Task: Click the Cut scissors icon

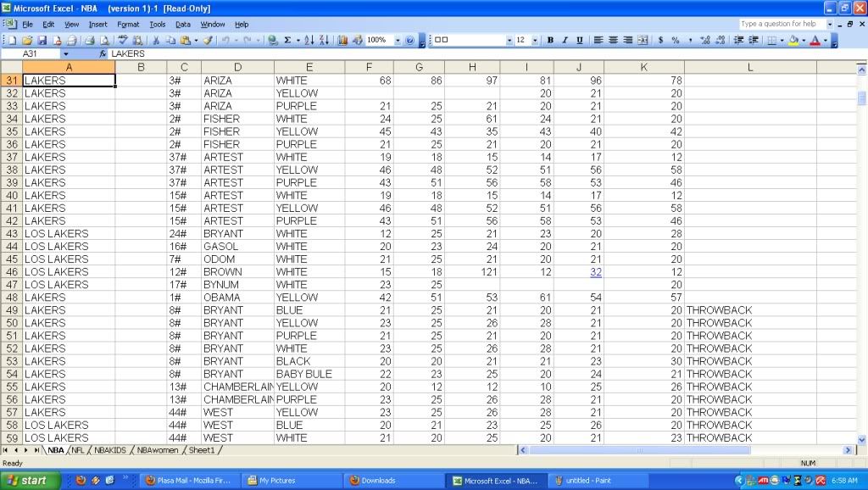Action: [156, 41]
